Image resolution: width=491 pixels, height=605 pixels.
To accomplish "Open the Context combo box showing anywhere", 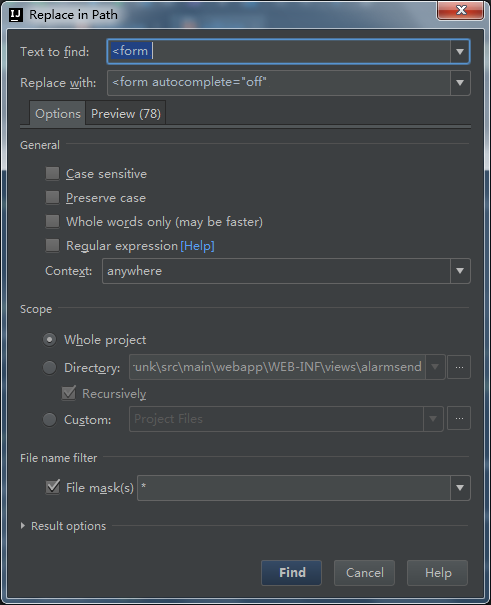I will pos(286,271).
